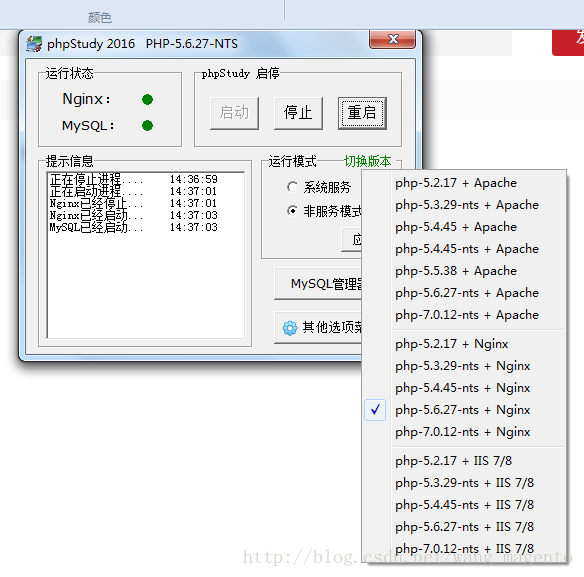
Task: Click the partially hidden 应用 button
Action: point(352,240)
